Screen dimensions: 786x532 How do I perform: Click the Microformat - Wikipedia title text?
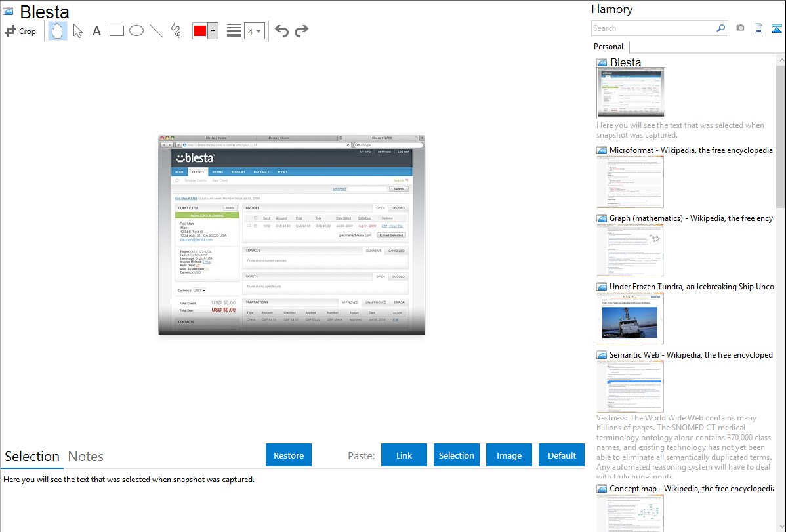point(691,150)
